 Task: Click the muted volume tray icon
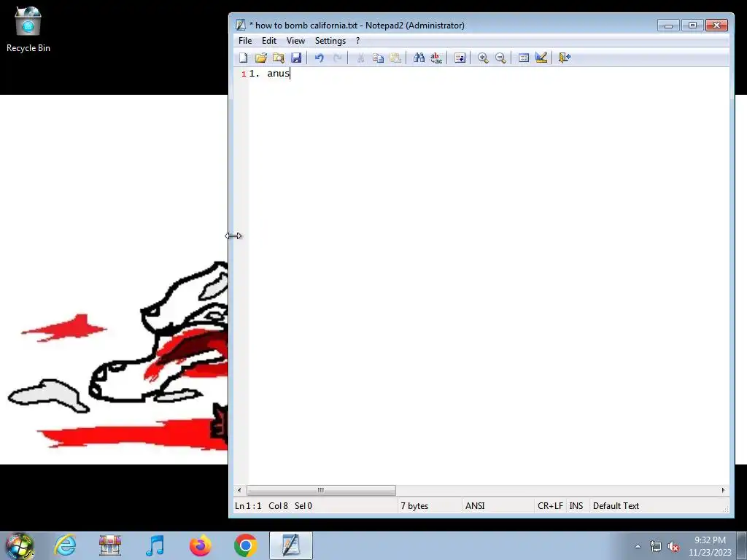[673, 546]
